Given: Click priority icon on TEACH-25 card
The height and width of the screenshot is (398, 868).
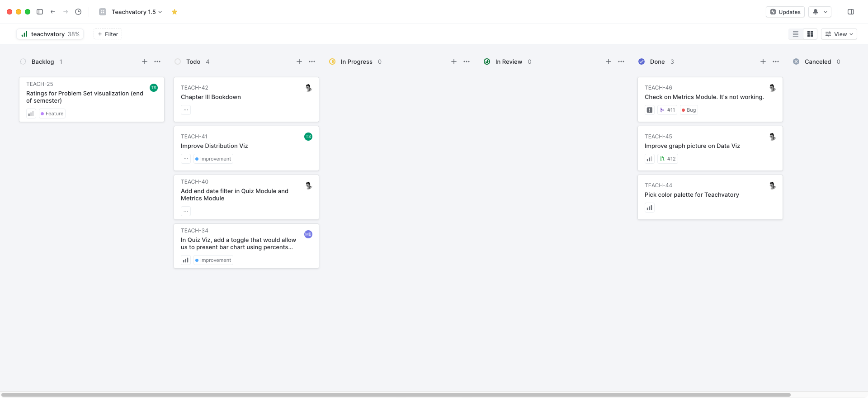Looking at the screenshot, I should tap(31, 114).
